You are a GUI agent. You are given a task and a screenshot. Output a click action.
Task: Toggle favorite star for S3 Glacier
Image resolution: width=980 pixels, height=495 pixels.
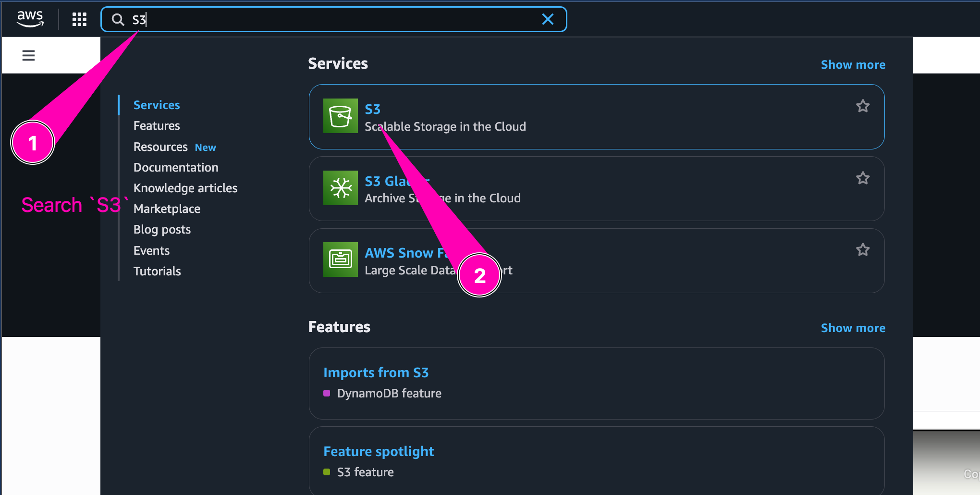[x=863, y=178]
